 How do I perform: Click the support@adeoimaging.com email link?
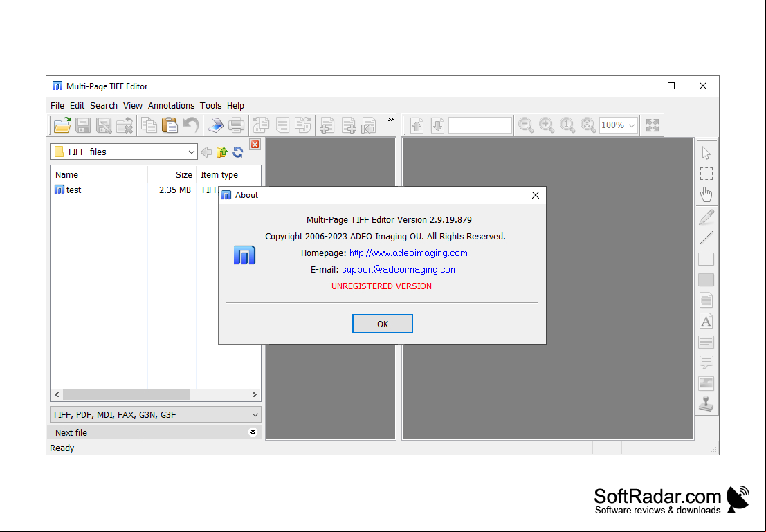pyautogui.click(x=400, y=270)
